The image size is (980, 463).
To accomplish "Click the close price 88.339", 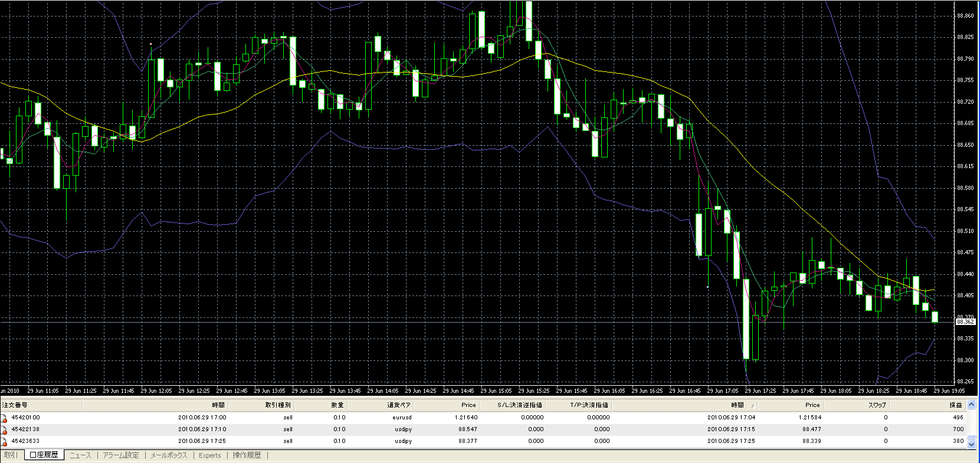I will tap(812, 441).
